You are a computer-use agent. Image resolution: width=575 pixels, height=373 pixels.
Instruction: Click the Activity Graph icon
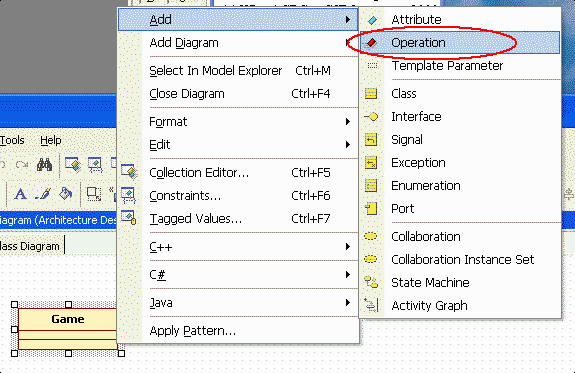(371, 305)
